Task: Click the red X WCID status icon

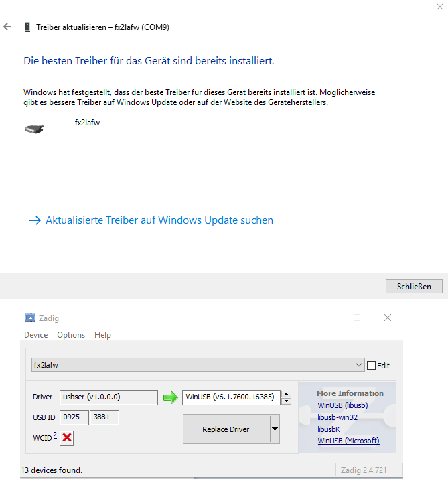Action: (67, 438)
